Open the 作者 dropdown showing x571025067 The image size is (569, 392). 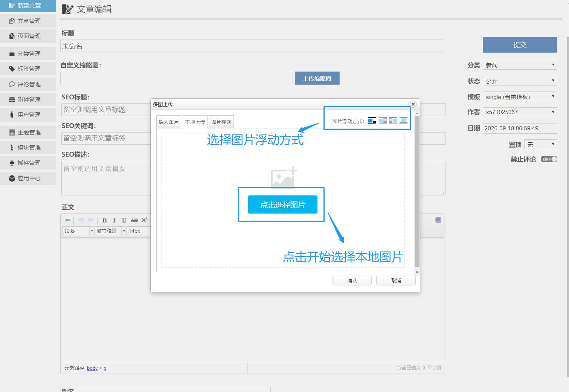pos(520,112)
